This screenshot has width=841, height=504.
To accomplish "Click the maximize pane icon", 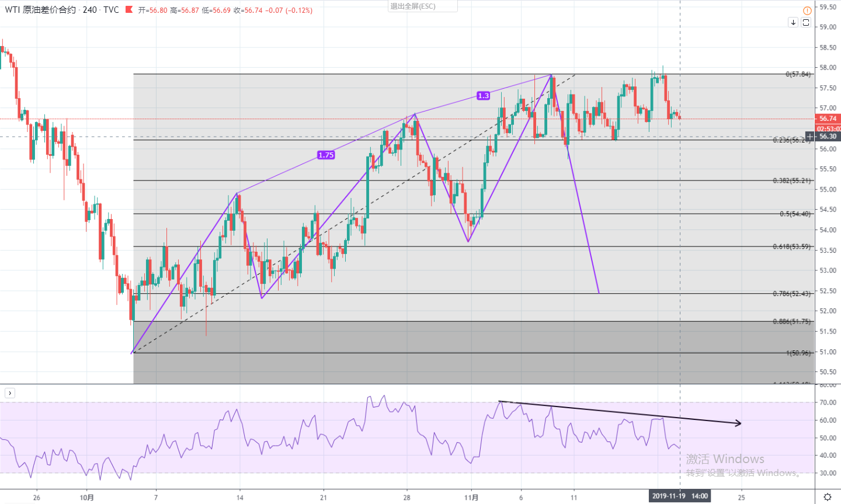I will [x=806, y=22].
